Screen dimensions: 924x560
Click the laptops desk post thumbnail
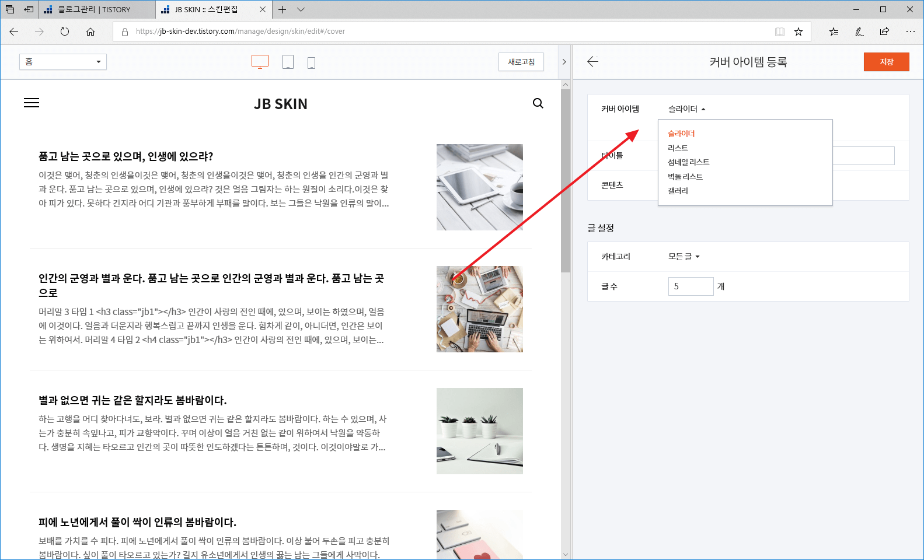click(x=480, y=309)
